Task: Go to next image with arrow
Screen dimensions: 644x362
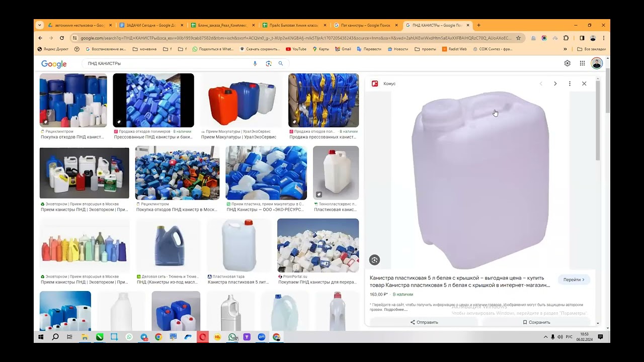Action: pyautogui.click(x=555, y=83)
